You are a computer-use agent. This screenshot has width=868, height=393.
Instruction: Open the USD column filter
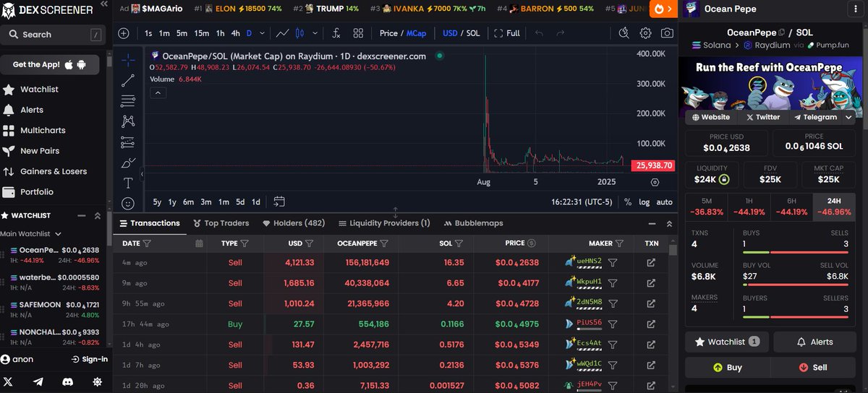[x=310, y=243]
